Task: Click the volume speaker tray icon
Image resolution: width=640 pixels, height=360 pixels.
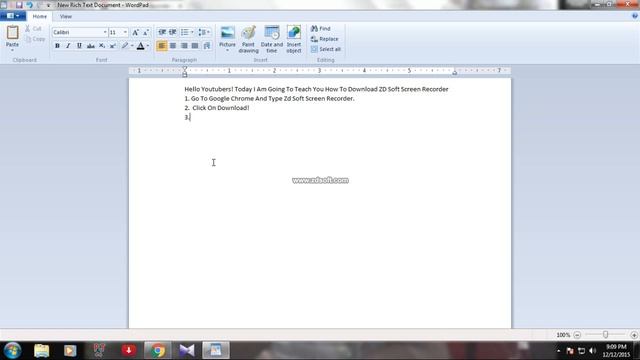Action: (593, 351)
